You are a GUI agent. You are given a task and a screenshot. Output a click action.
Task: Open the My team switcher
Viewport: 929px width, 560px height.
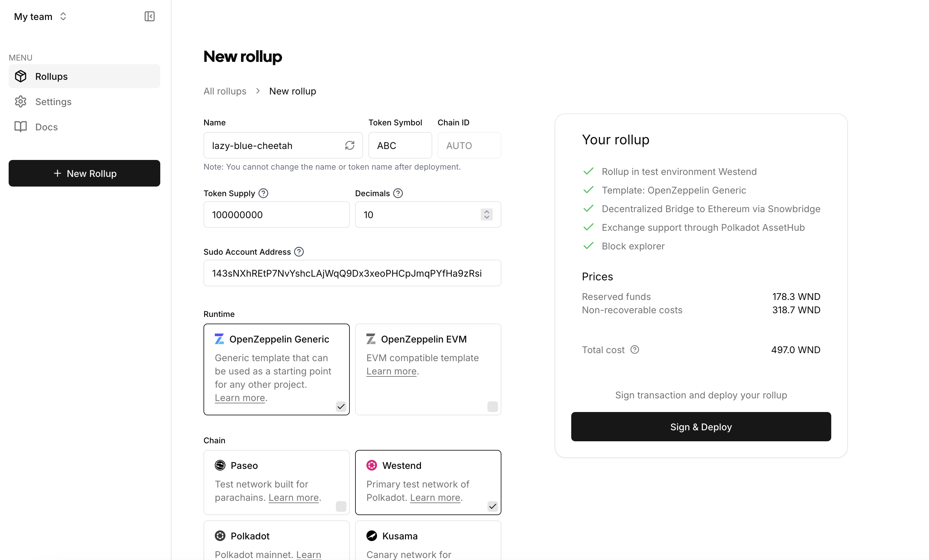[40, 17]
